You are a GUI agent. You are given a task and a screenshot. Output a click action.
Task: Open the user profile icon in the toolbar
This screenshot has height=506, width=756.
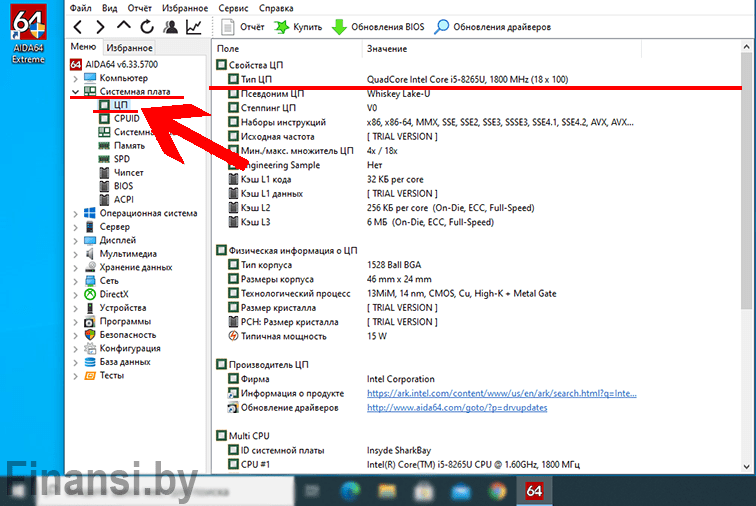point(170,27)
